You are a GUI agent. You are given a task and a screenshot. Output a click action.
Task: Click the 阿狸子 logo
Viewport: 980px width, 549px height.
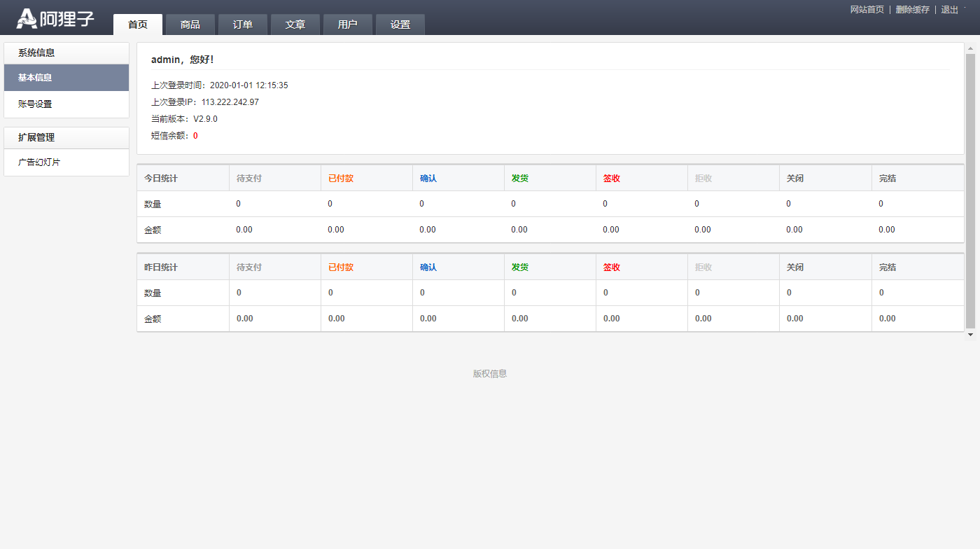[x=55, y=19]
